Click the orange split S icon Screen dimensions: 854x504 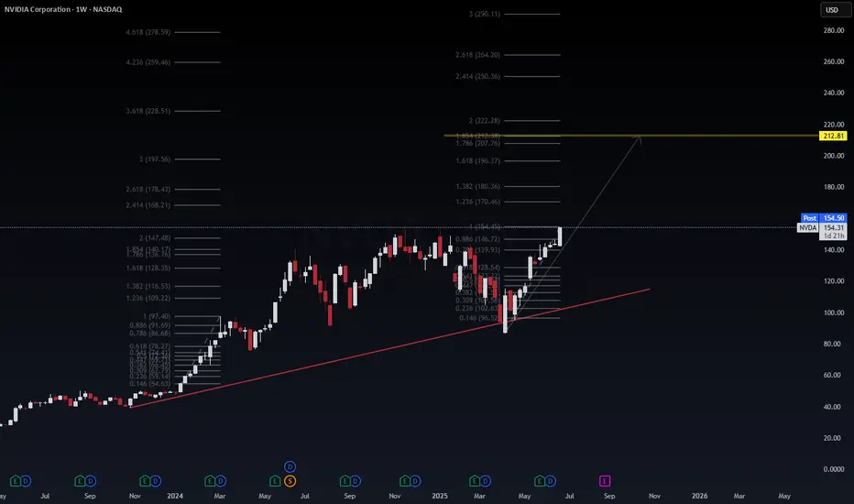(x=290, y=481)
